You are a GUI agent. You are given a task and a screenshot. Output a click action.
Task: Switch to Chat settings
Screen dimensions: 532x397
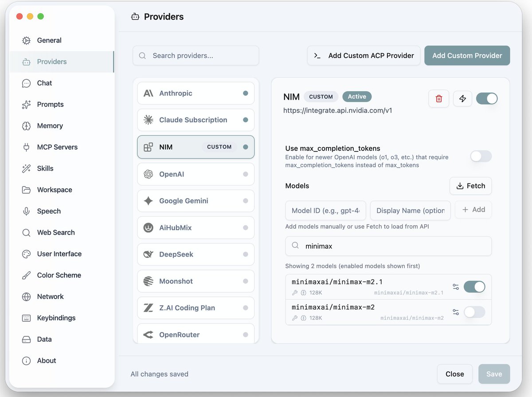62,83
